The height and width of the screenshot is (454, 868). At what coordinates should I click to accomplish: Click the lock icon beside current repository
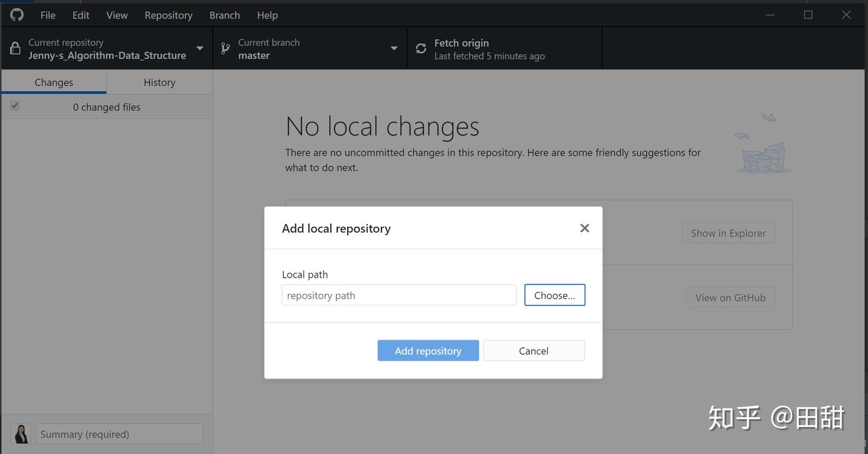(15, 48)
